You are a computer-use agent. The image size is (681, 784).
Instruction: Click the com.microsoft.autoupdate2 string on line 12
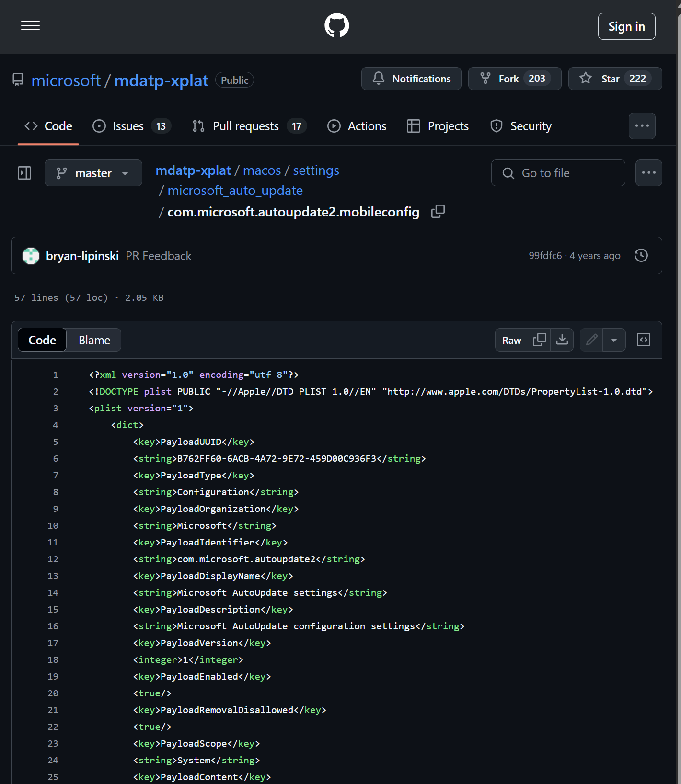click(x=247, y=559)
